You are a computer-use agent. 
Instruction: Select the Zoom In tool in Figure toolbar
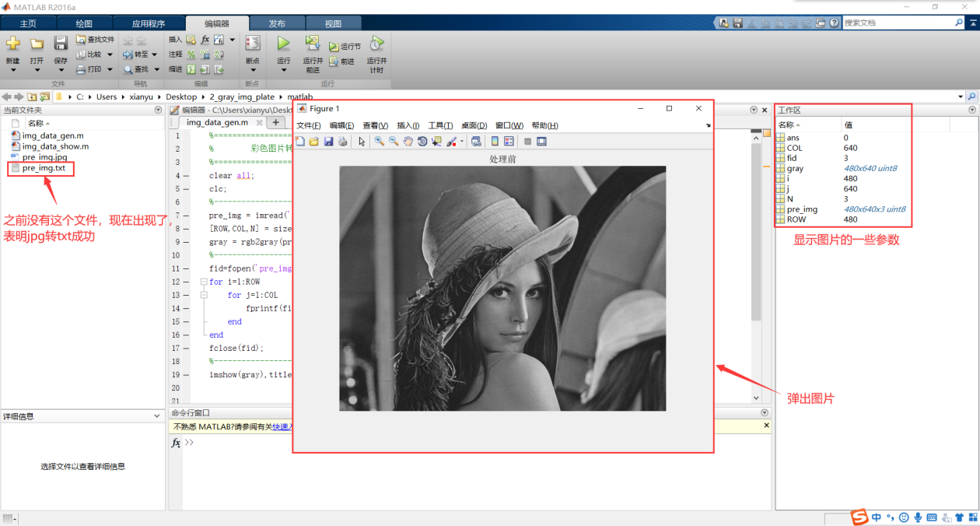coord(379,142)
